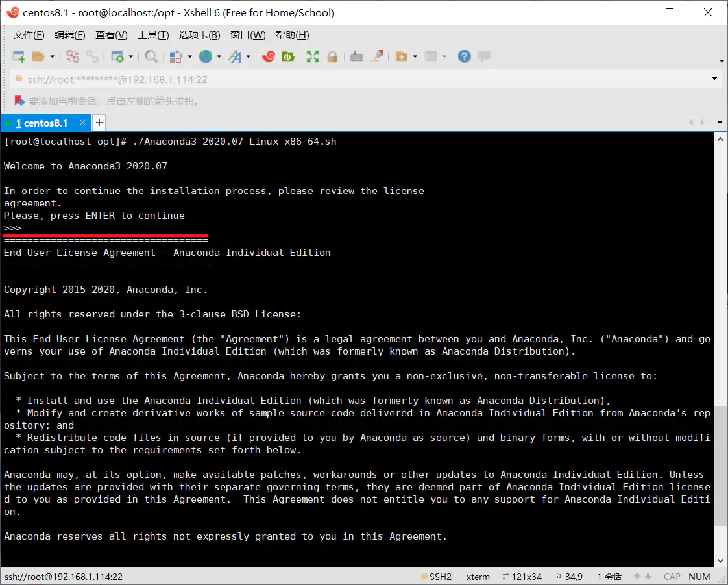Image resolution: width=728 pixels, height=585 pixels.
Task: Open Help with the blue question icon
Action: [465, 56]
